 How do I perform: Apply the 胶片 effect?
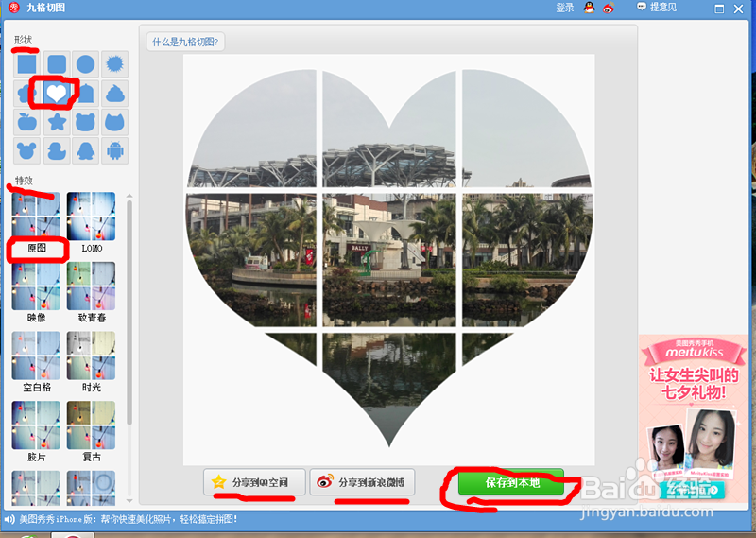coord(36,431)
